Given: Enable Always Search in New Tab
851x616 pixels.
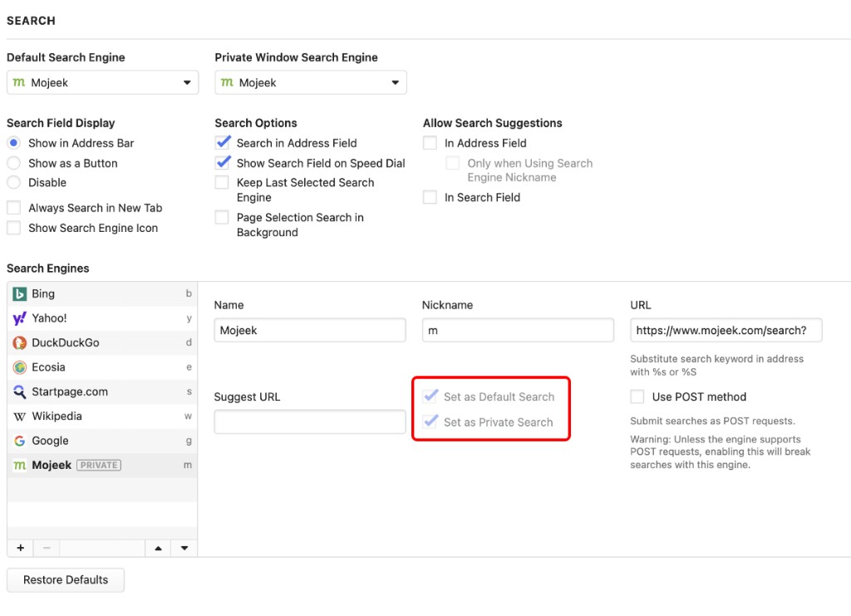Looking at the screenshot, I should tap(13, 208).
